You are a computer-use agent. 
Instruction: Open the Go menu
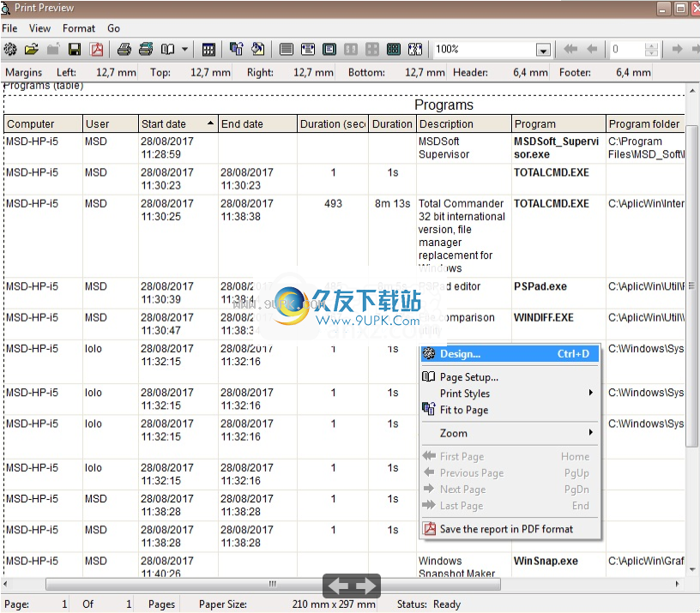pyautogui.click(x=113, y=28)
